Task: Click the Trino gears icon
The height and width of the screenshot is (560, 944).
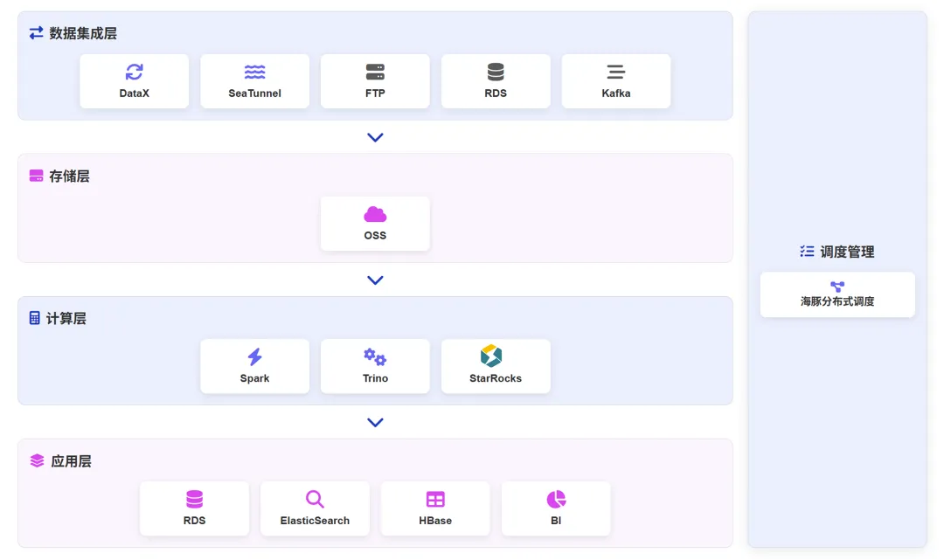Action: point(375,356)
